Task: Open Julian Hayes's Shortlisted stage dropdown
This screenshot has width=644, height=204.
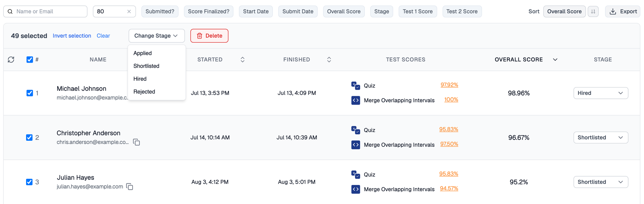Action: 601,182
